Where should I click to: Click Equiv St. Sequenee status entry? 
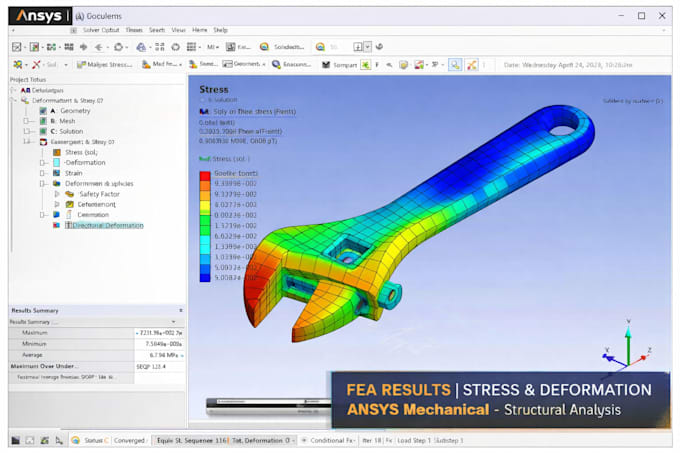click(x=191, y=440)
